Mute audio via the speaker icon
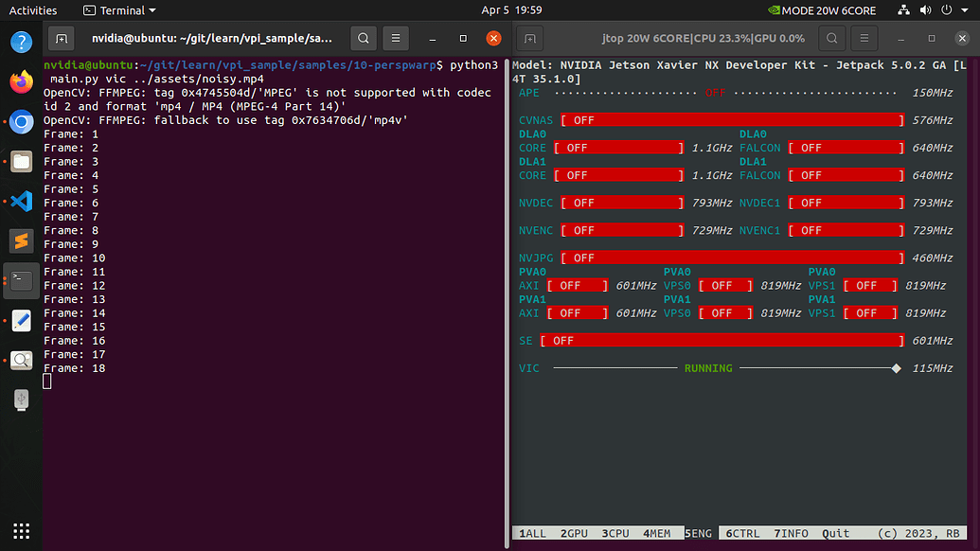The height and width of the screenshot is (551, 980). 924,10
